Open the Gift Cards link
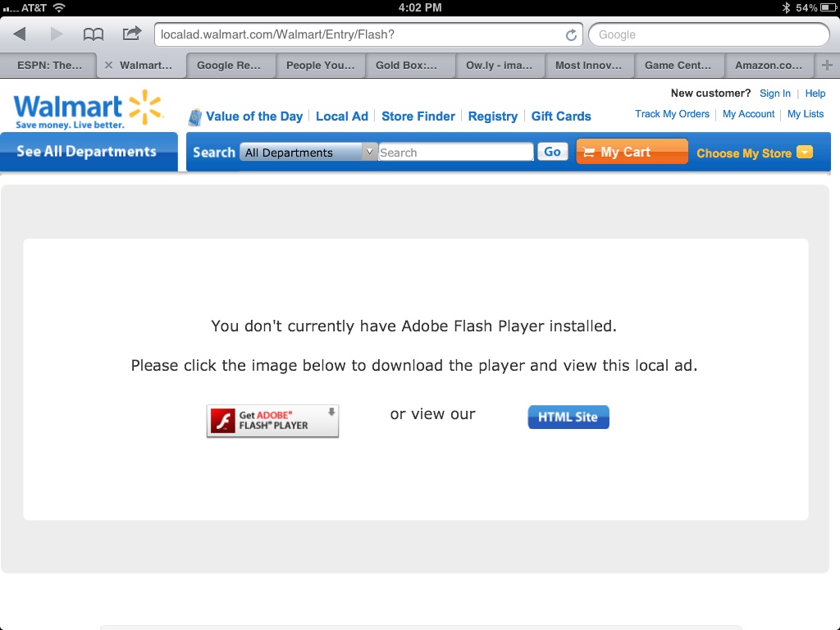 [561, 116]
